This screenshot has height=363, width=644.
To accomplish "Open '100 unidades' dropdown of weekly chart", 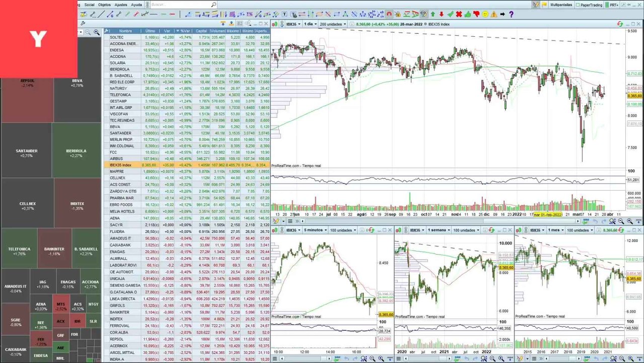I will pyautogui.click(x=466, y=230).
